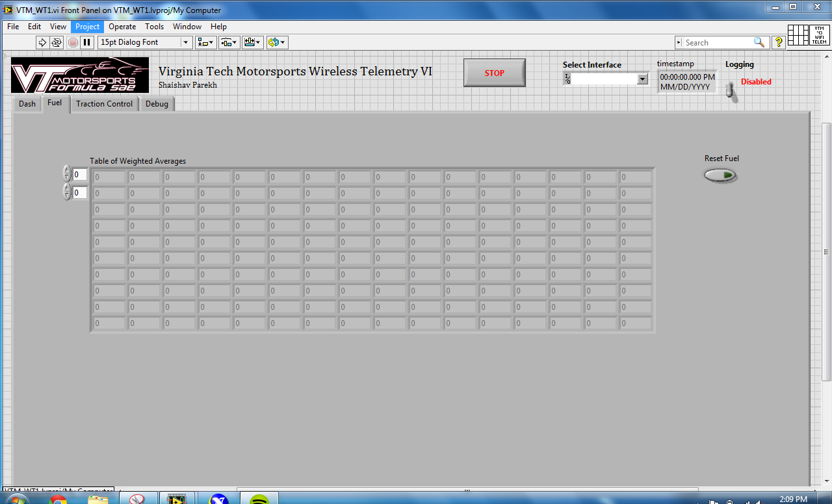This screenshot has width=832, height=504.
Task: Open the Resize Objects toolbar menu
Action: coord(252,42)
